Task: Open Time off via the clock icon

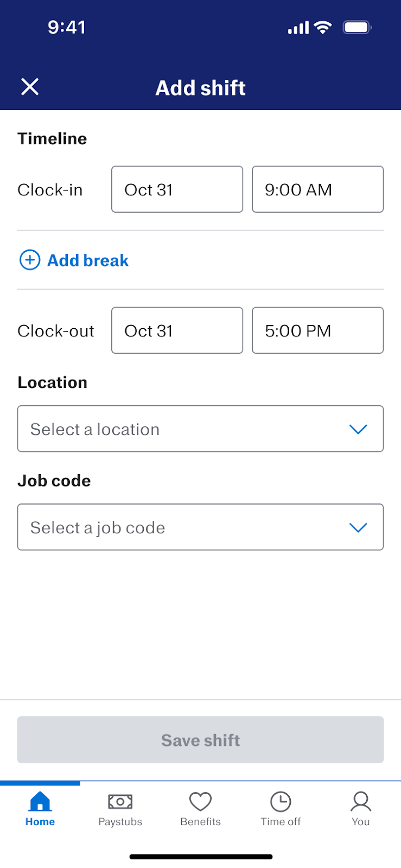Action: point(281,801)
